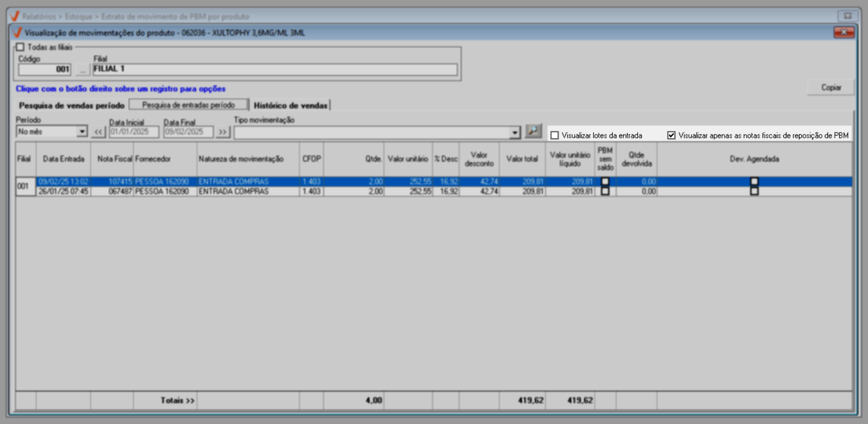Enable Visualizar lotes da entrada

coord(554,135)
